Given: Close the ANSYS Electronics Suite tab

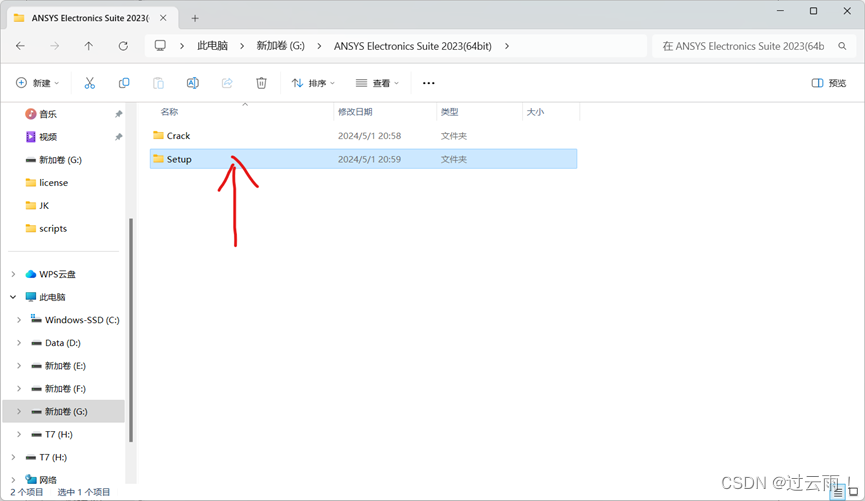Looking at the screenshot, I should click(x=163, y=18).
